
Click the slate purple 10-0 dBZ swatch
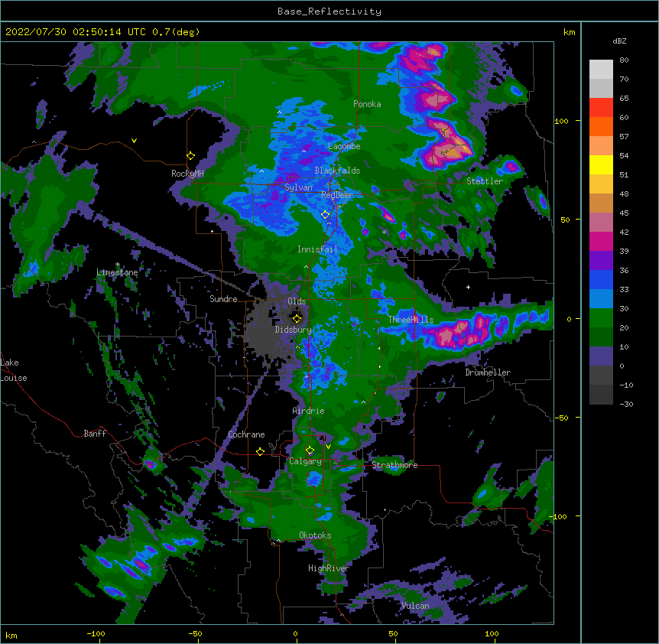[x=601, y=356]
